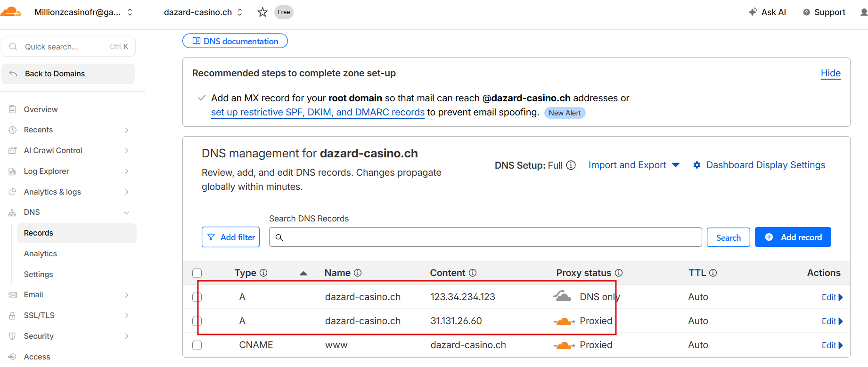Click the Ask AI sparkle icon
This screenshot has width=868, height=367.
tap(753, 12)
